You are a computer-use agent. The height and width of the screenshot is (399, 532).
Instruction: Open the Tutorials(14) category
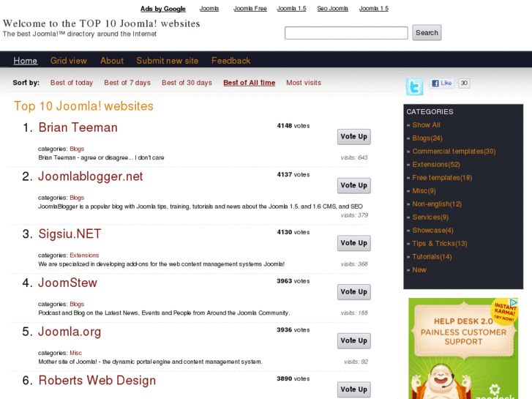coord(432,257)
